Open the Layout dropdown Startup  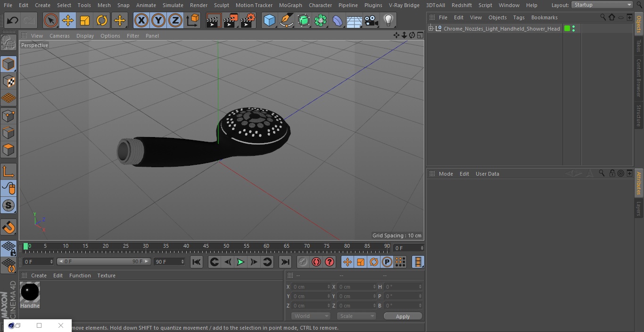coord(602,5)
